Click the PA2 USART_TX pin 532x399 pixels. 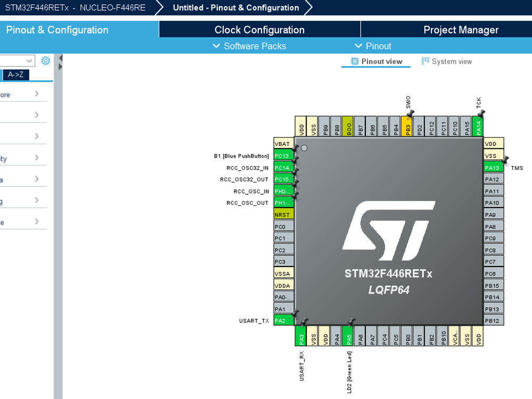click(284, 320)
